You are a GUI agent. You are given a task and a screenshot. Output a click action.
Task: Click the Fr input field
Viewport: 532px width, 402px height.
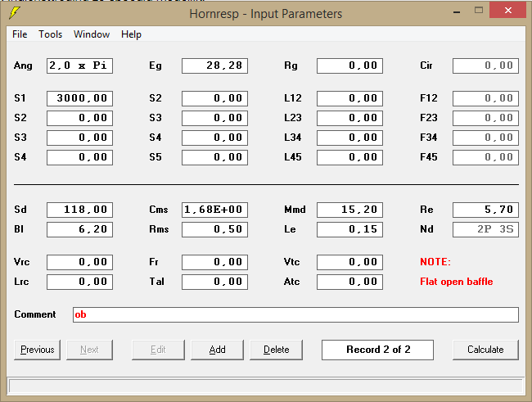(214, 263)
